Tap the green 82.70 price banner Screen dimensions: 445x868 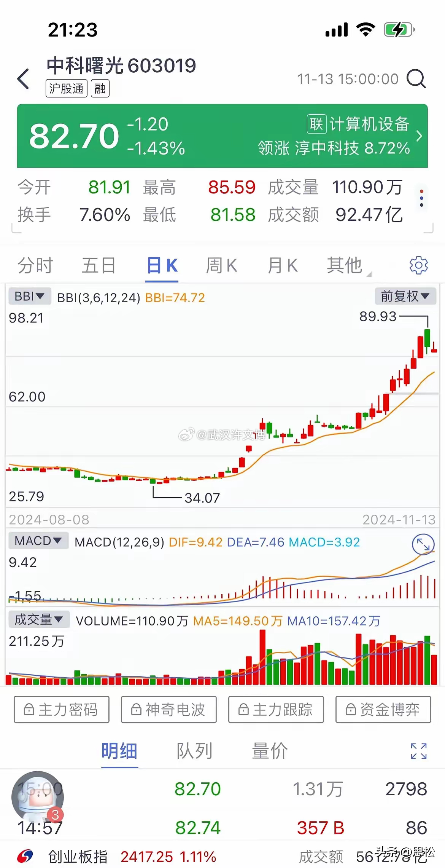[222, 136]
